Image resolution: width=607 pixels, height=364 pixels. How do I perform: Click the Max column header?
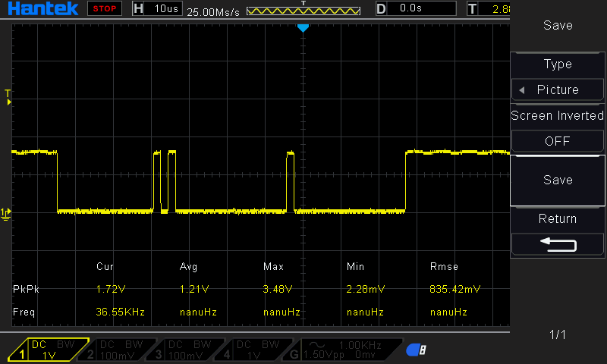coord(273,266)
